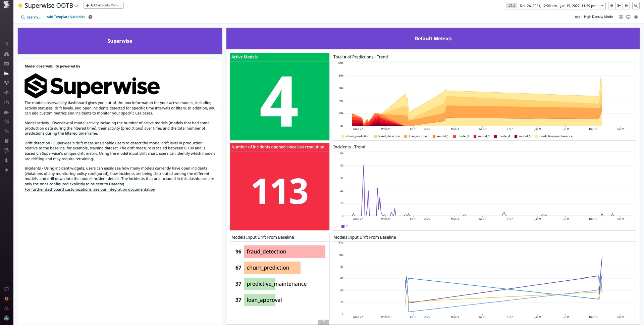Image resolution: width=644 pixels, height=325 pixels.
Task: Toggle High Density Mode switch
Action: (577, 17)
